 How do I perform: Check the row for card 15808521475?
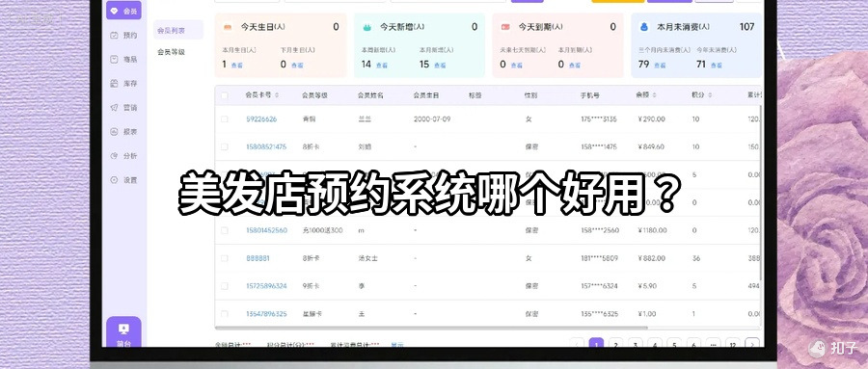224,146
